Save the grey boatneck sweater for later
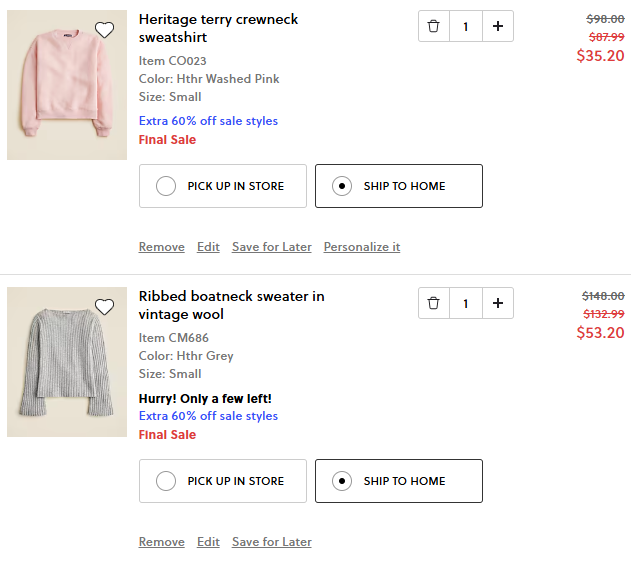631x561 pixels. (x=271, y=542)
